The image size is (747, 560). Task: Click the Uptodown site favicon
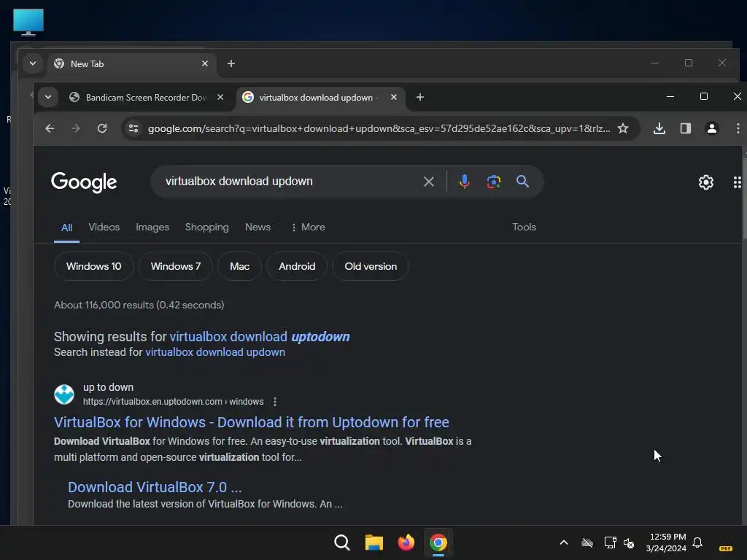coord(64,394)
